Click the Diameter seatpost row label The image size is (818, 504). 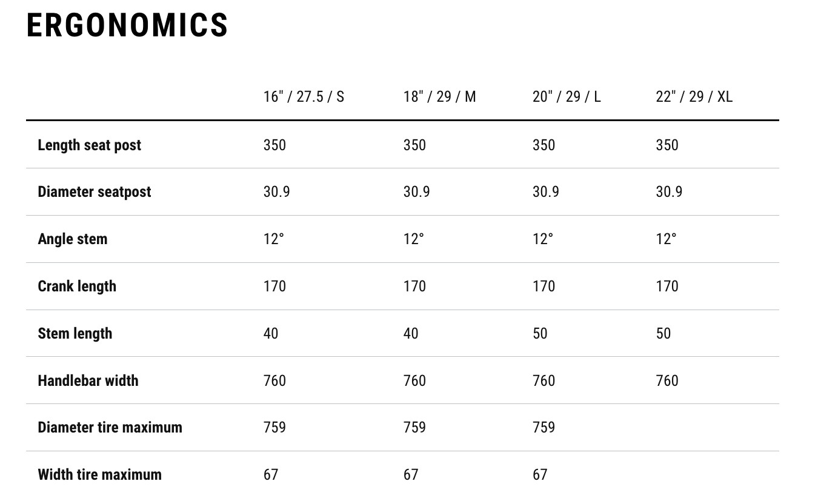point(94,192)
